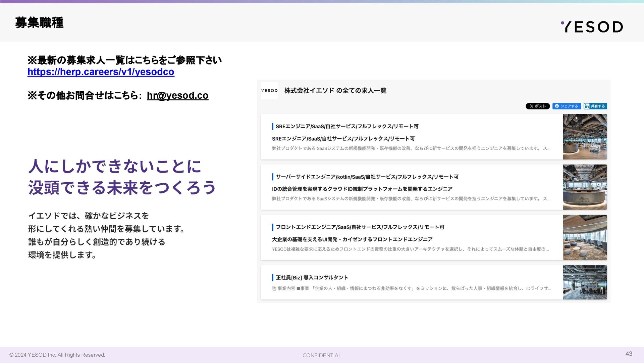Click the X ポスト share button
The height and width of the screenshot is (363, 644).
pyautogui.click(x=538, y=106)
